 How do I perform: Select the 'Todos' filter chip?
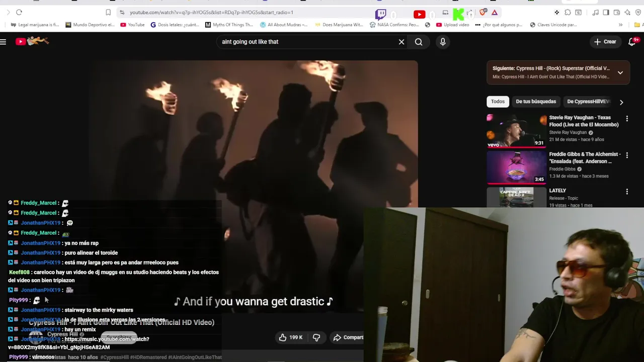point(498,102)
